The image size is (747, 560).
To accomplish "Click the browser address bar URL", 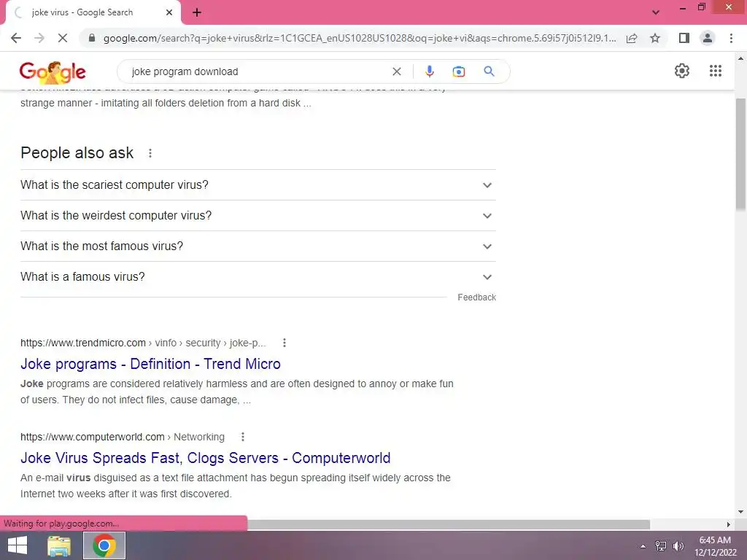I will (x=359, y=38).
